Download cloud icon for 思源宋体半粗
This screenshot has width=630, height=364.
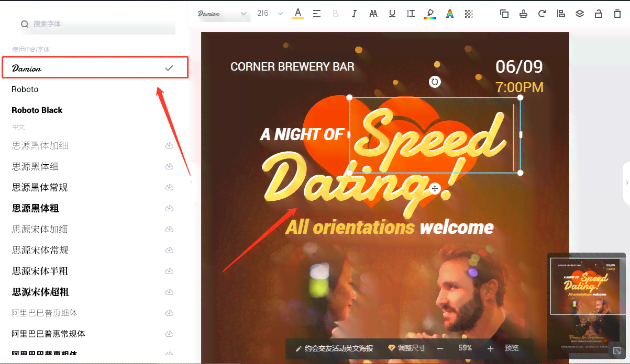(169, 271)
